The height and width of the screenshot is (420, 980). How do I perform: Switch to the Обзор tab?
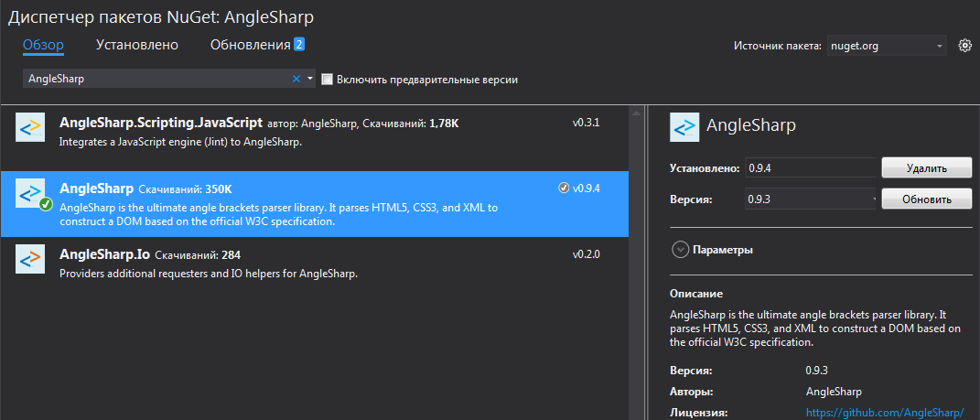[x=43, y=45]
